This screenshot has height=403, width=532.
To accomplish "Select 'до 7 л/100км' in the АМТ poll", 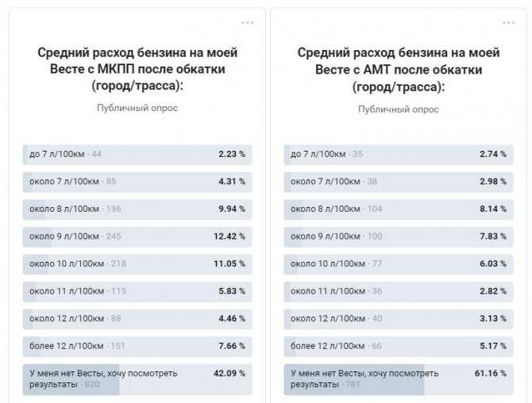I will [399, 155].
